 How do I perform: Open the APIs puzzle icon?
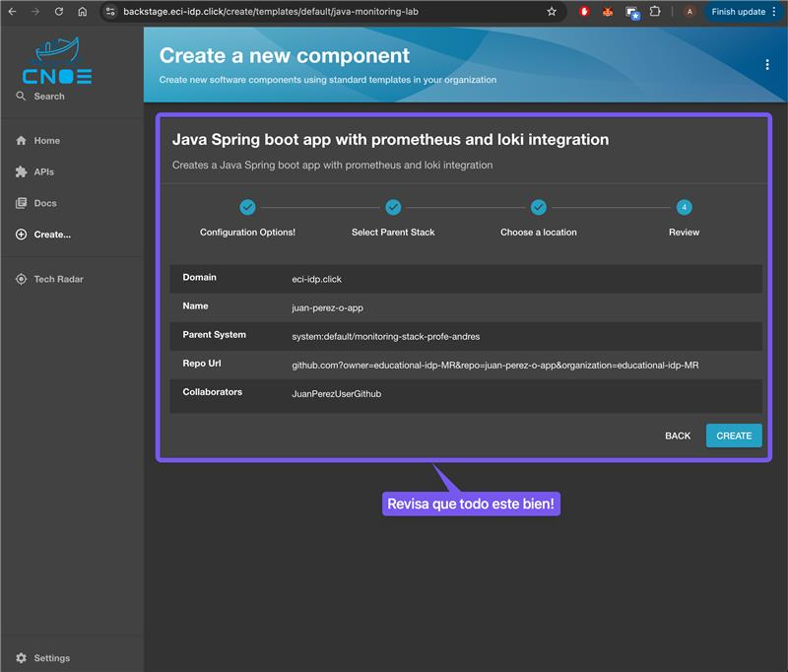click(22, 172)
